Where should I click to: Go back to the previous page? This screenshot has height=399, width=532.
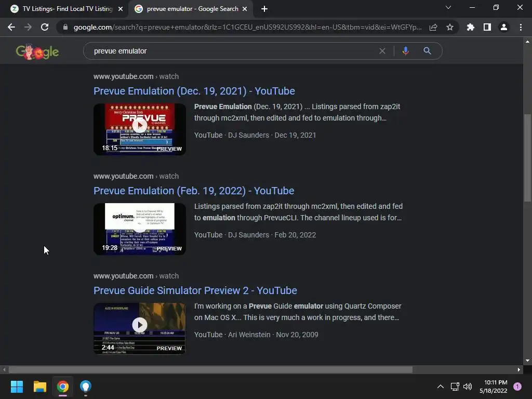11,27
